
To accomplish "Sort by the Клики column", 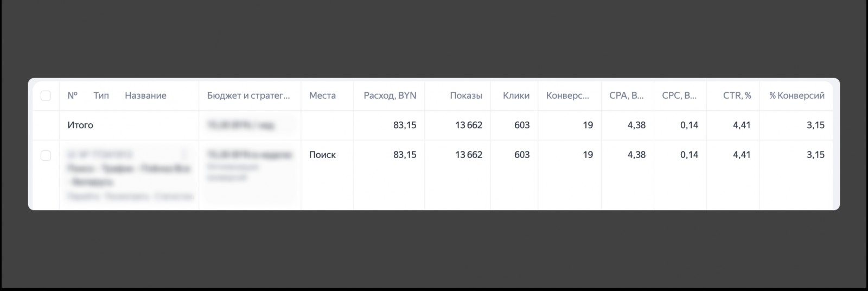I will (x=516, y=96).
